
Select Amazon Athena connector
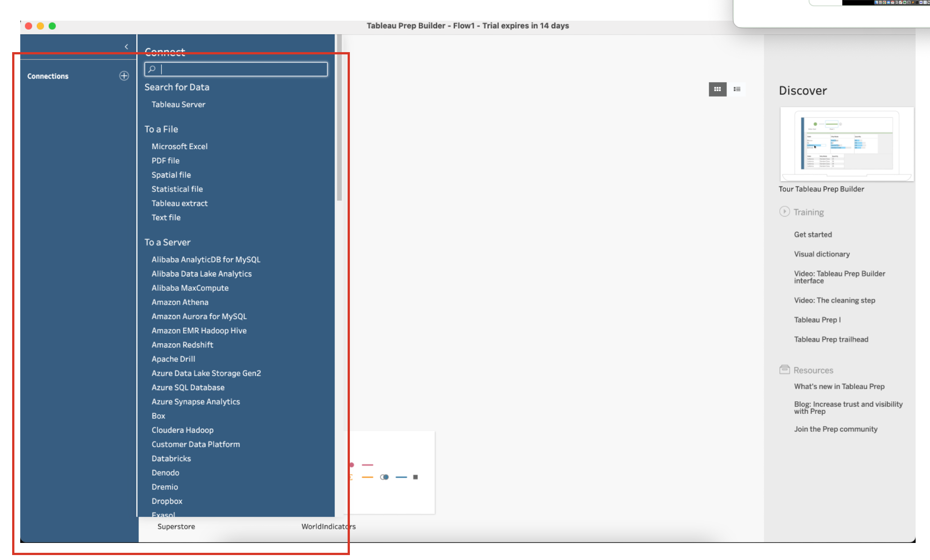pos(180,302)
